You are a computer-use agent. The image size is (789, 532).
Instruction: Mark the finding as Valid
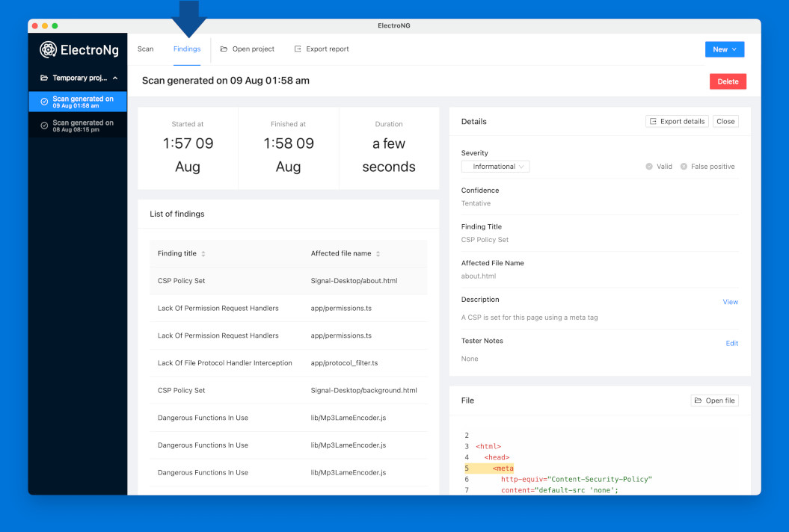click(659, 167)
